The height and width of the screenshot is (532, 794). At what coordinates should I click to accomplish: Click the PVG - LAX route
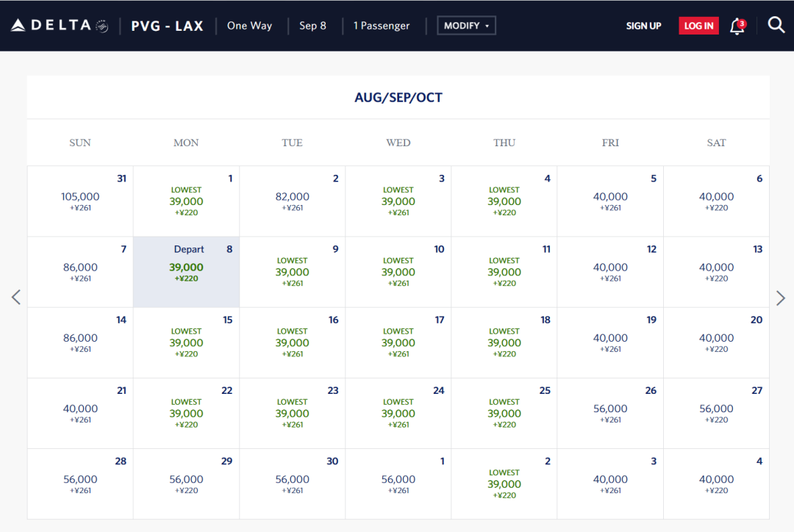pyautogui.click(x=168, y=26)
